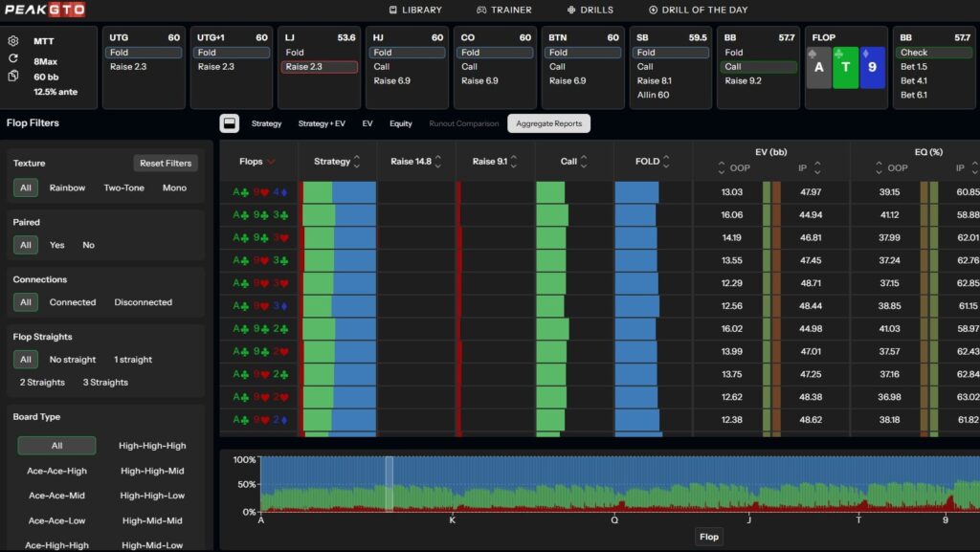
Task: Select Yes under the Paired filter
Action: 57,245
